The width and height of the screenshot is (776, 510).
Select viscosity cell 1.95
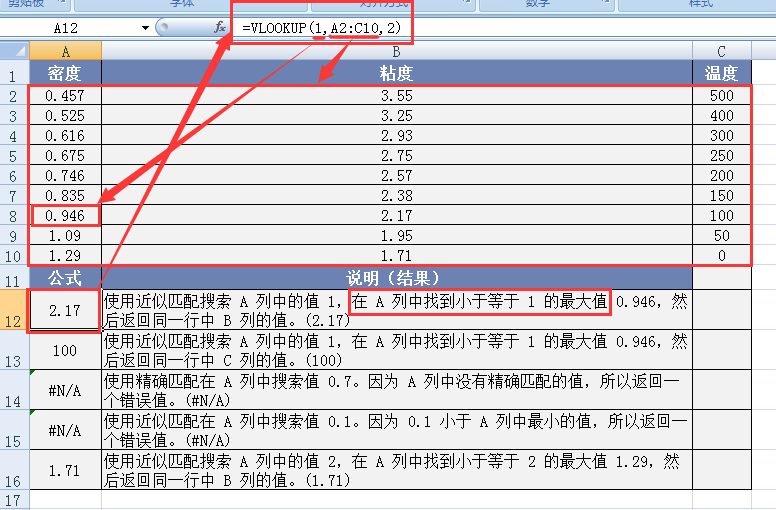point(396,235)
